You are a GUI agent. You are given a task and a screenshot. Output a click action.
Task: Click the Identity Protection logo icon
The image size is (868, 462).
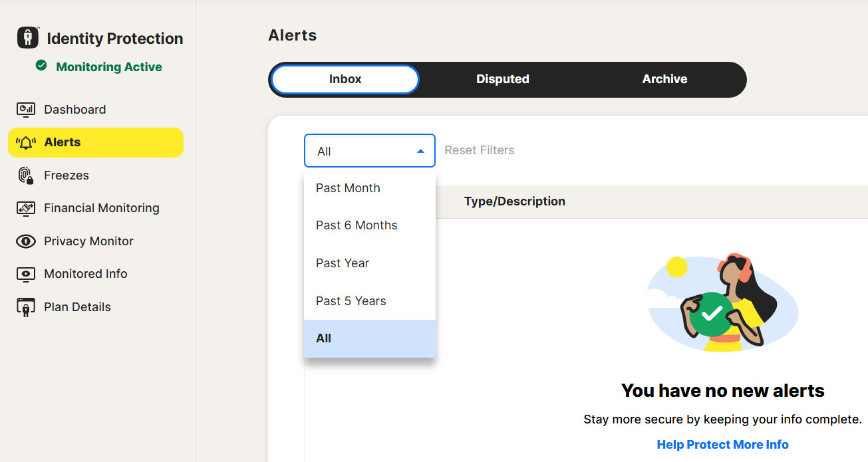click(x=28, y=38)
